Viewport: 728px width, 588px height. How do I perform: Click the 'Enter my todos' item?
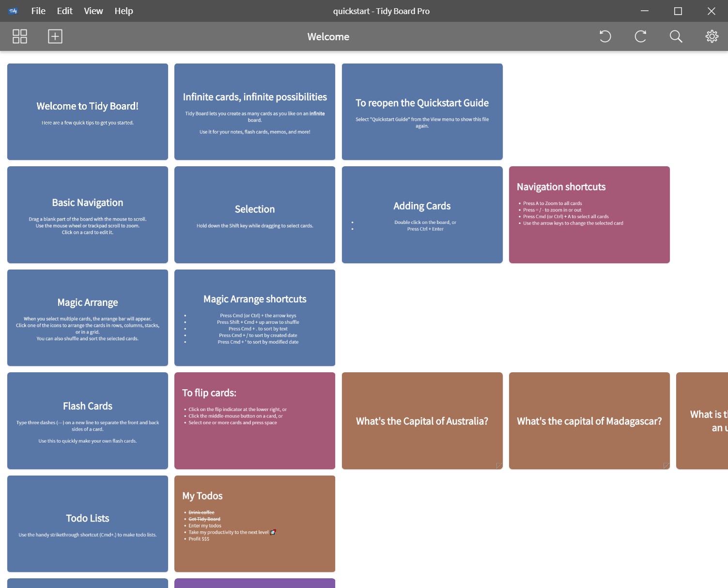[205, 526]
